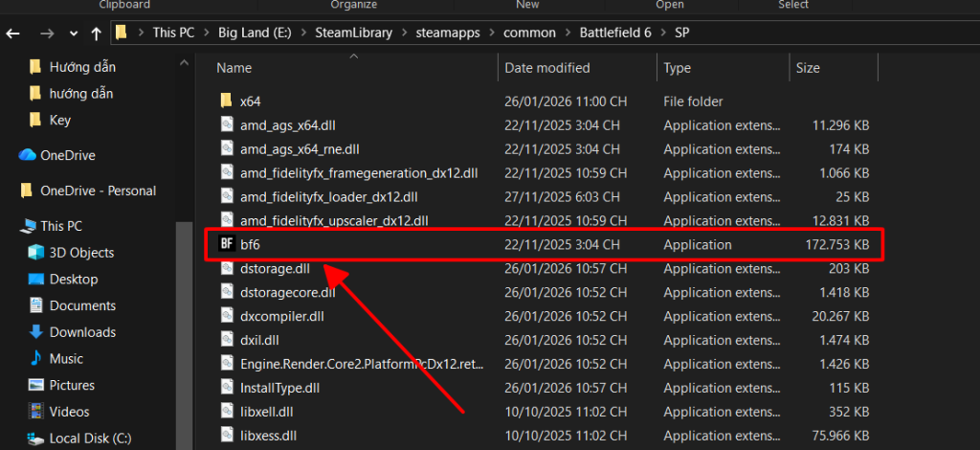This screenshot has height=450, width=980.
Task: Click the Music note icon
Action: click(x=35, y=359)
